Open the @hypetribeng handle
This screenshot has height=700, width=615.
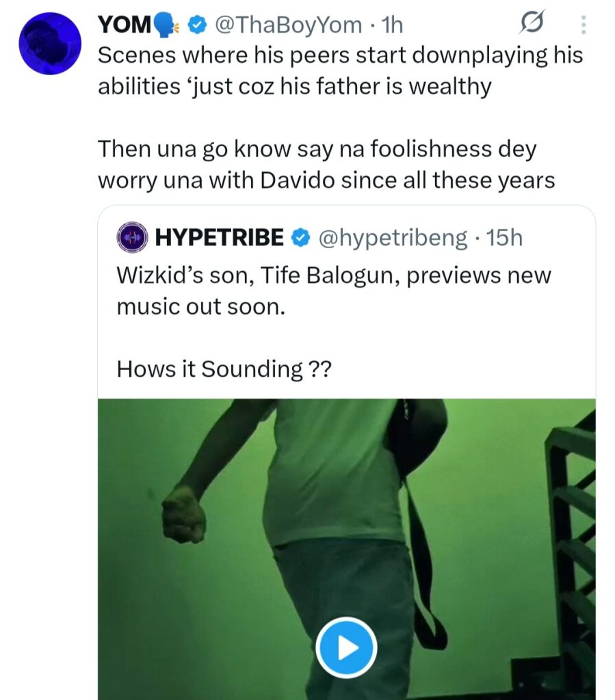click(393, 238)
